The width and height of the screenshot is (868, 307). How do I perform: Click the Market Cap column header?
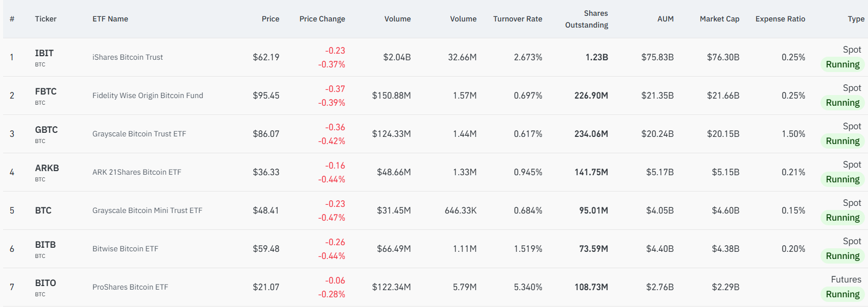(719, 19)
